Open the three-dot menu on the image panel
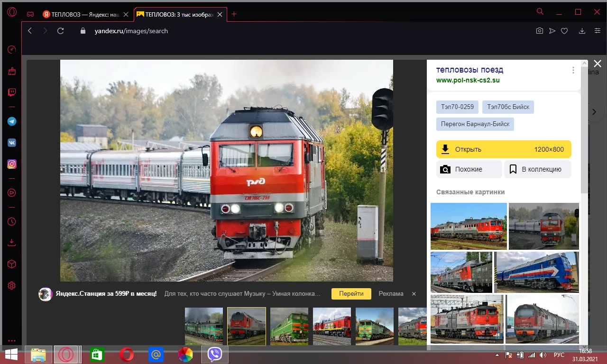The image size is (607, 364). pyautogui.click(x=573, y=70)
